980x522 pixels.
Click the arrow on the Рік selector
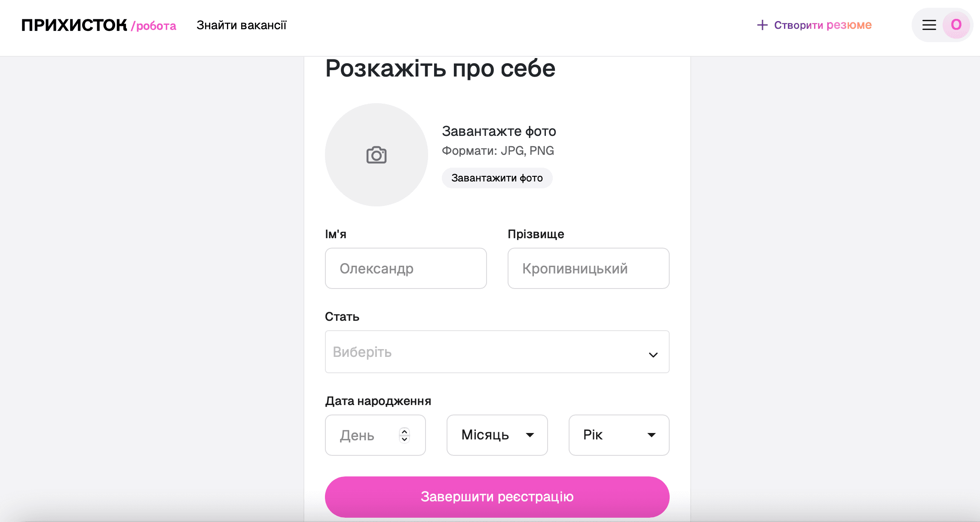coord(652,435)
